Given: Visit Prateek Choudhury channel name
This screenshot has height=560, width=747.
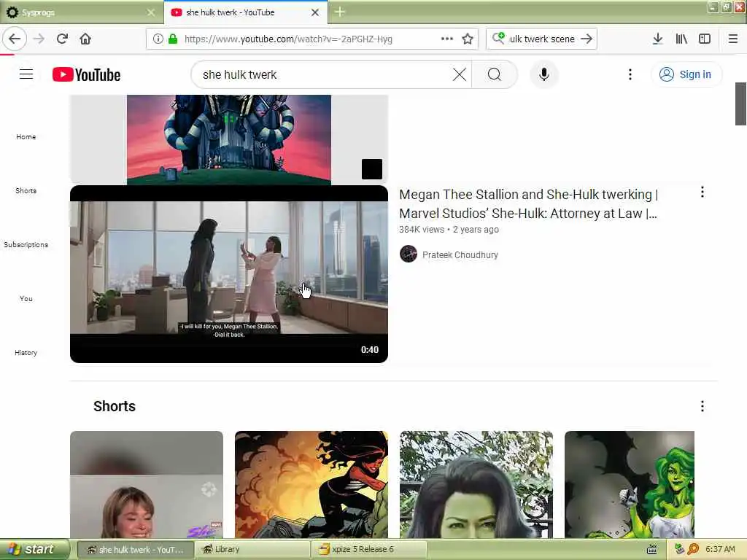Looking at the screenshot, I should 460,254.
